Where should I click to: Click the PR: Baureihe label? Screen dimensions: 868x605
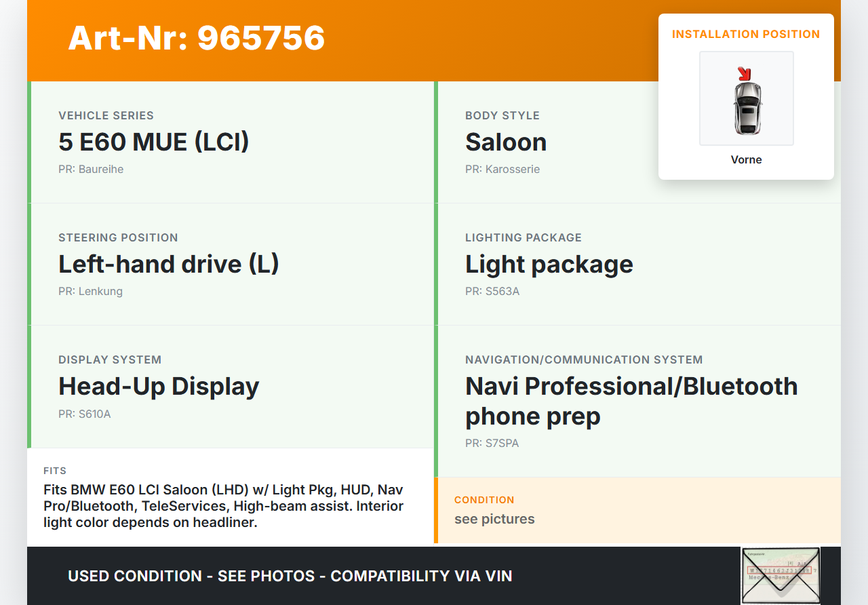(x=91, y=170)
